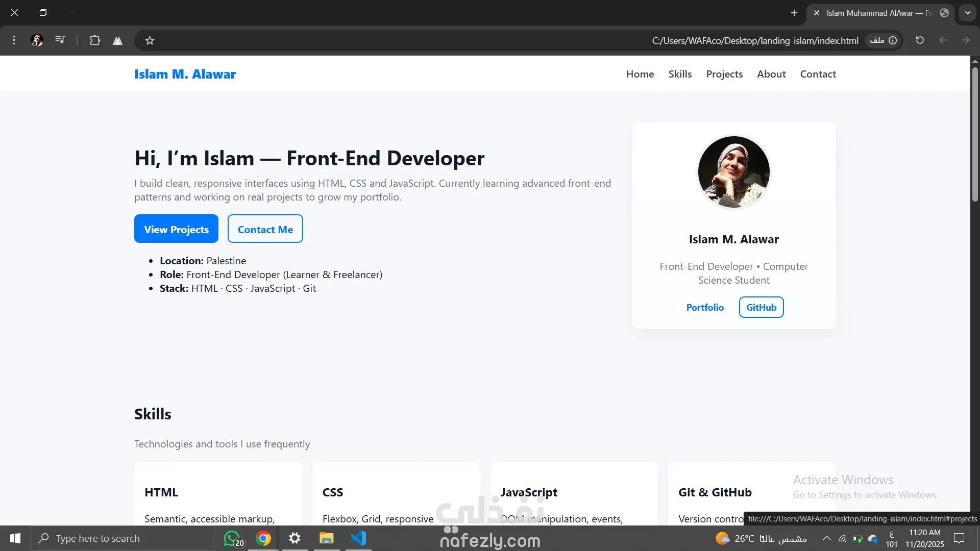This screenshot has width=980, height=551.
Task: Bookmark this page with star icon
Action: (x=150, y=40)
